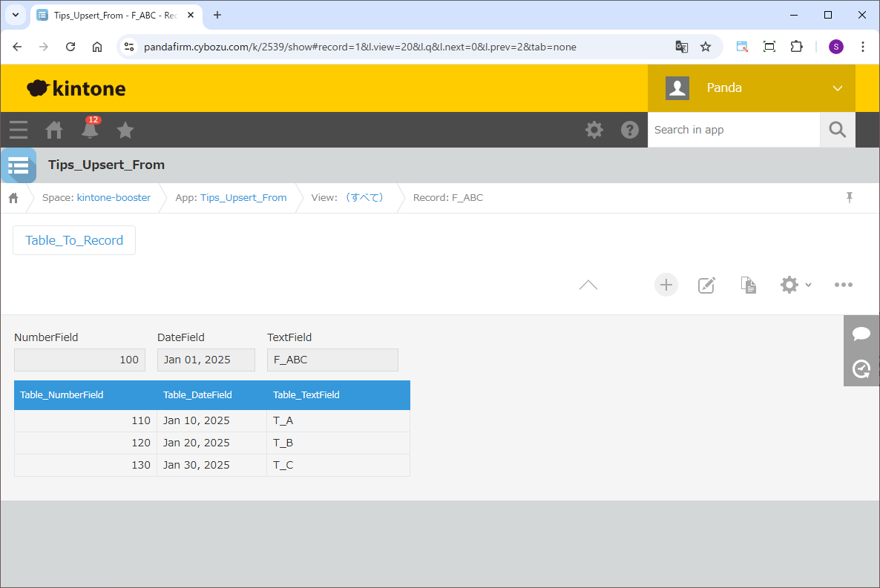Open the favorites star in the toolbar

coord(125,131)
